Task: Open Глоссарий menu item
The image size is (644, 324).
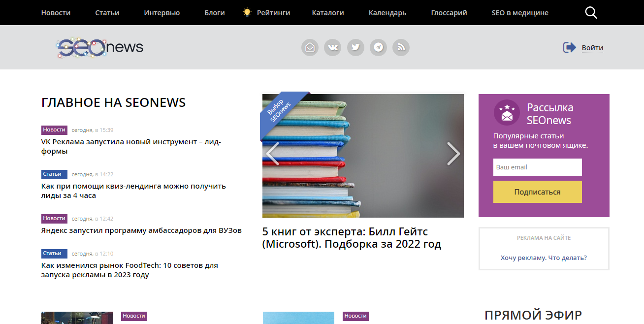Action: [449, 13]
